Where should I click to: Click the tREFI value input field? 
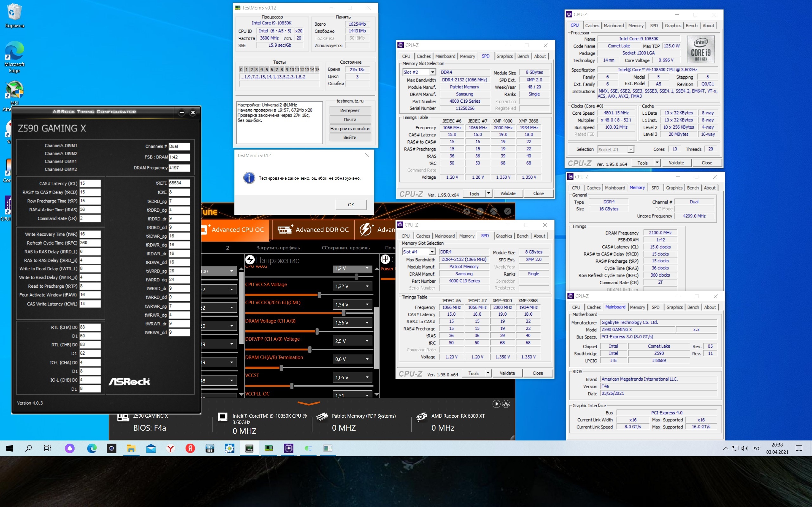[179, 183]
